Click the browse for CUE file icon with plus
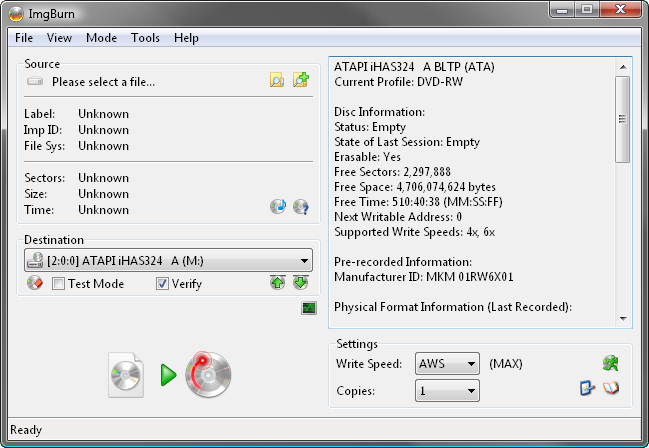Viewport: 649px width, 448px height. 301,79
